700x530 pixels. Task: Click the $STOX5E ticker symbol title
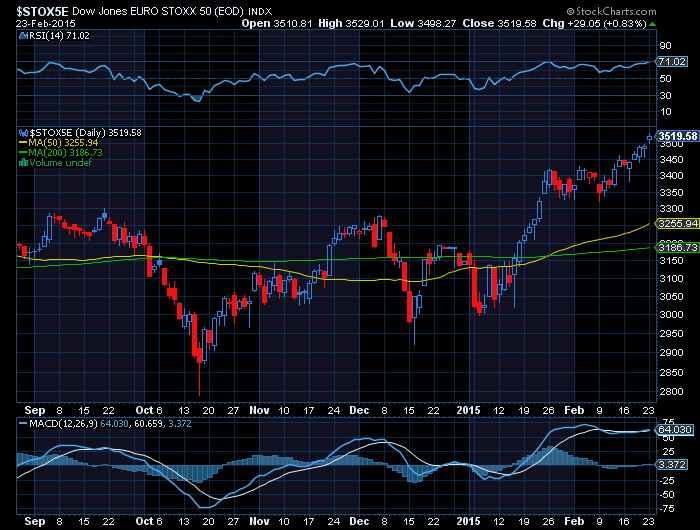[42, 11]
